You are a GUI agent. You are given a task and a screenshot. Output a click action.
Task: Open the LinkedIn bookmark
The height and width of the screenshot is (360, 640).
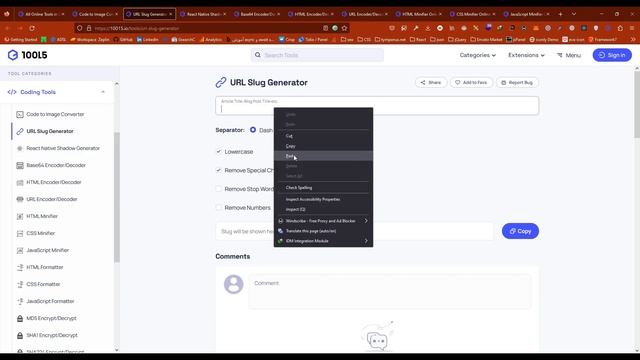tap(148, 40)
